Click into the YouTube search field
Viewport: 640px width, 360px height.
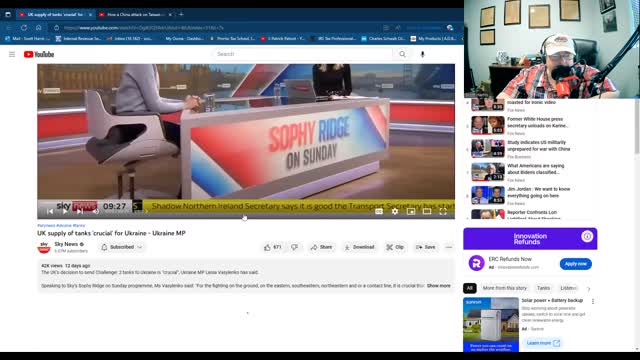click(x=302, y=54)
